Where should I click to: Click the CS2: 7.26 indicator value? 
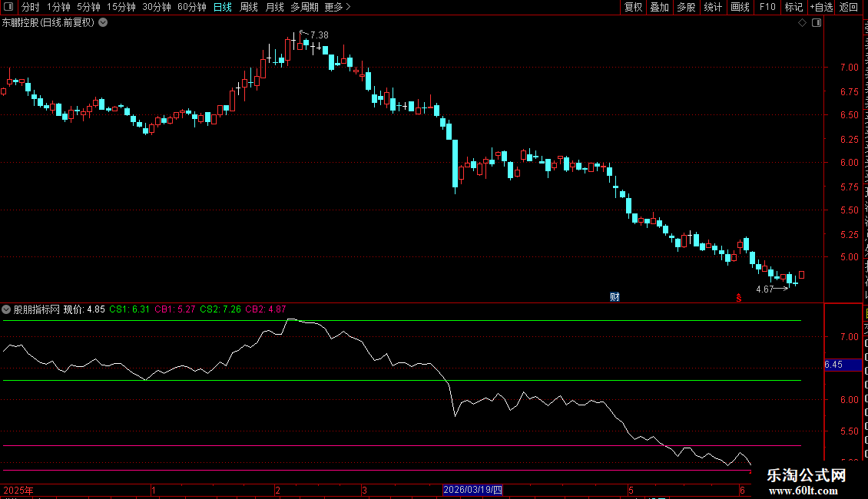click(x=220, y=309)
